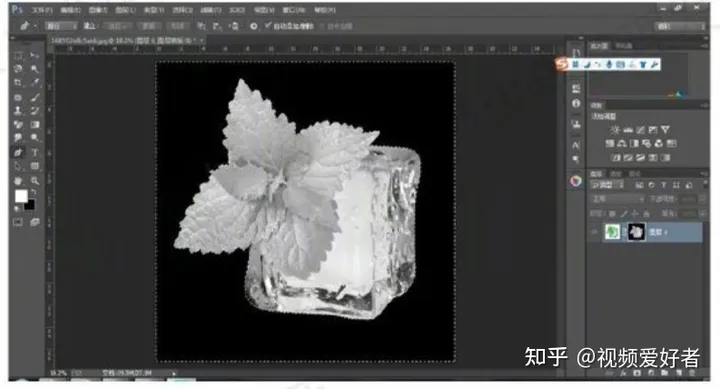Select the Hand tool
Viewport: 720px width, 389px height.
coord(18,180)
